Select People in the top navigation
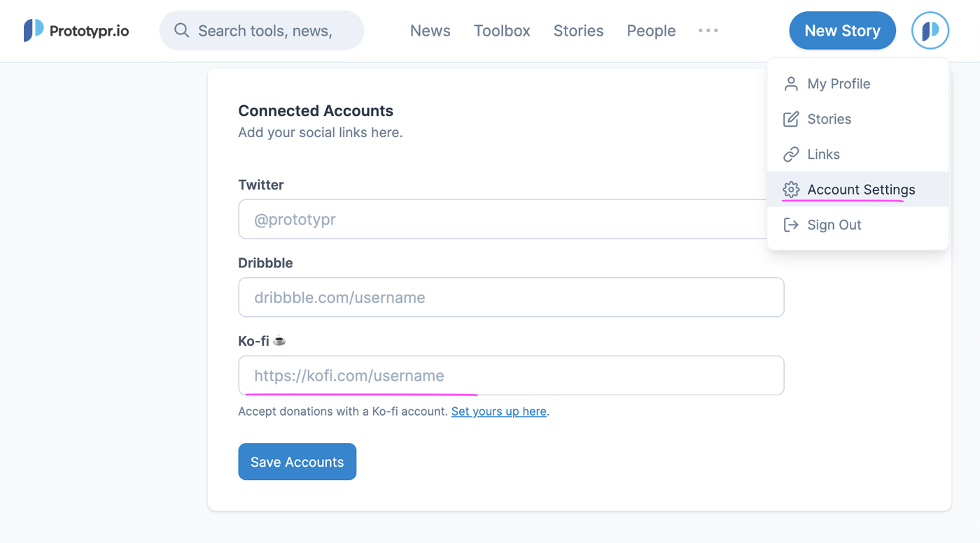This screenshot has width=980, height=543. (x=651, y=31)
